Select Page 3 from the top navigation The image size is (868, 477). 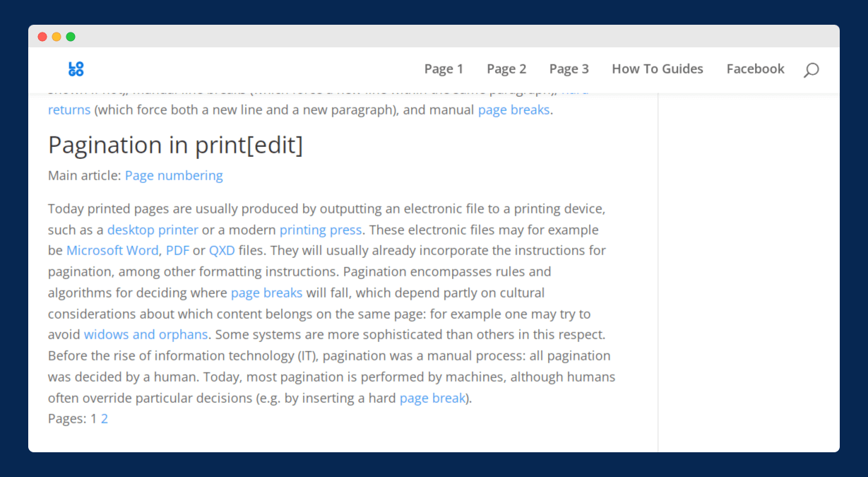[569, 69]
